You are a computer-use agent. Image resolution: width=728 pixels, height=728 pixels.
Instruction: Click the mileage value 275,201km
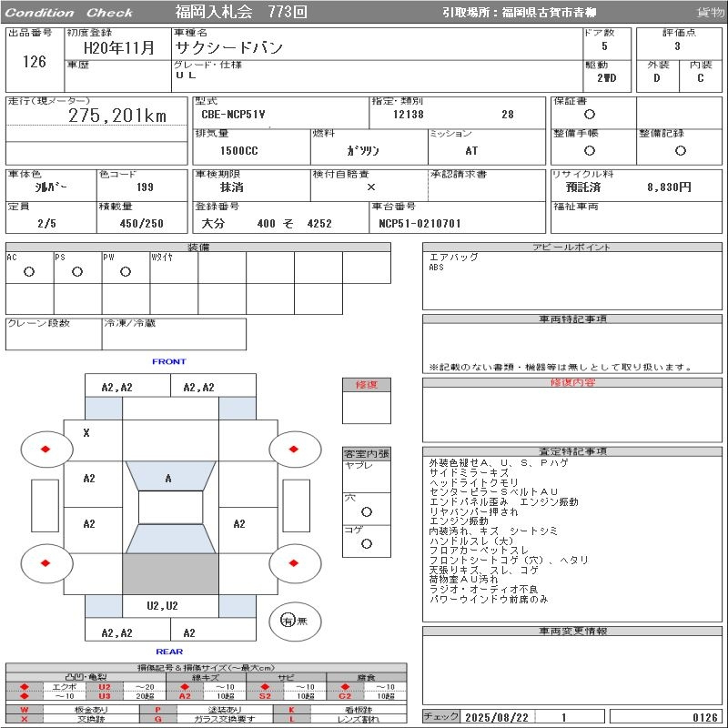[x=117, y=116]
